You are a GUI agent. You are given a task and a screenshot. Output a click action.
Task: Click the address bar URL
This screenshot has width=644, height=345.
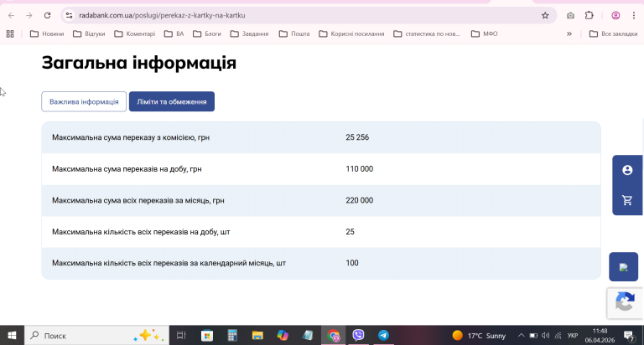162,16
